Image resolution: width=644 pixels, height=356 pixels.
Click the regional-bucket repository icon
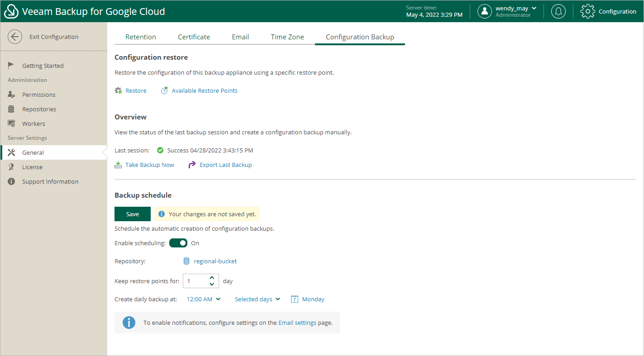[186, 261]
